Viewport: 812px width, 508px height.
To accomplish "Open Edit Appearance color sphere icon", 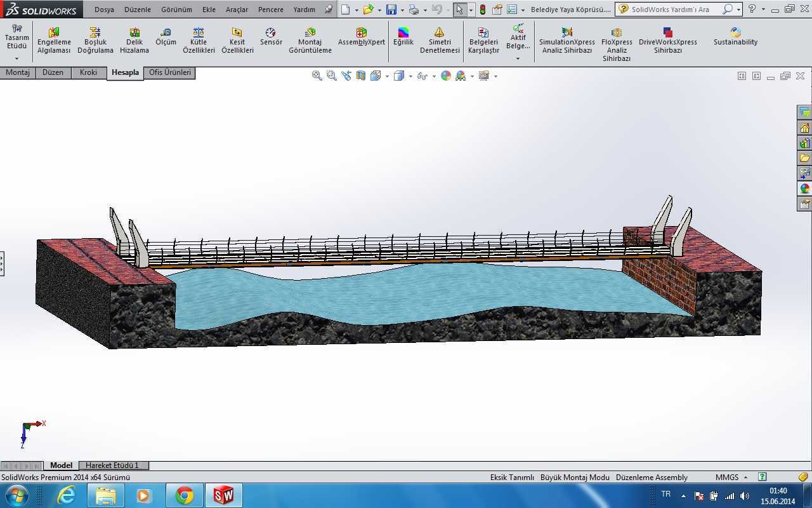I will (446, 76).
